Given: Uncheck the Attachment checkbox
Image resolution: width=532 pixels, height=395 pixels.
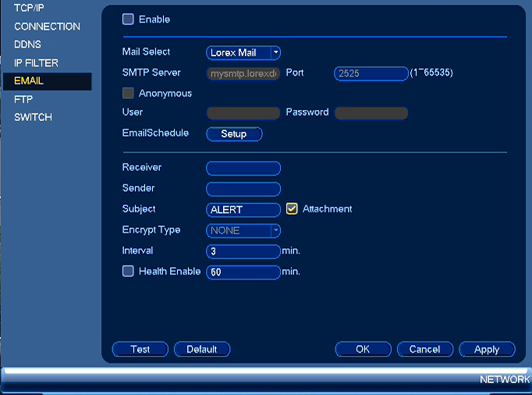Looking at the screenshot, I should [292, 208].
